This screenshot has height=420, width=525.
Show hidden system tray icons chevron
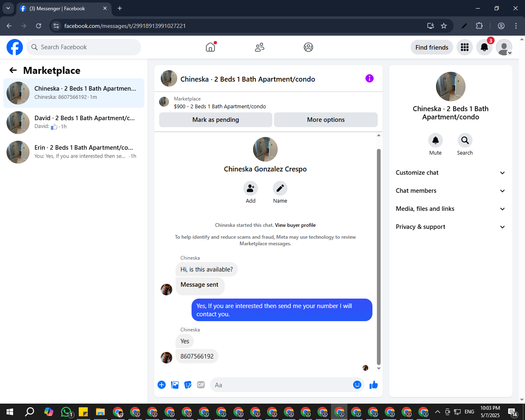[437, 412]
